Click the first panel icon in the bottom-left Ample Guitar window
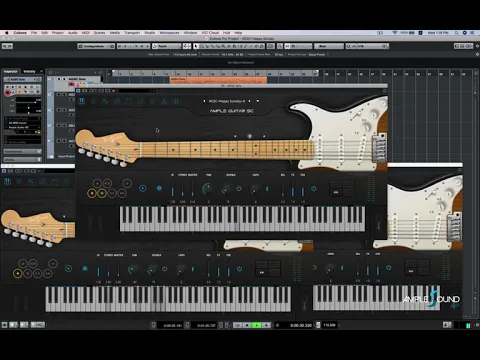 (x=7, y=181)
